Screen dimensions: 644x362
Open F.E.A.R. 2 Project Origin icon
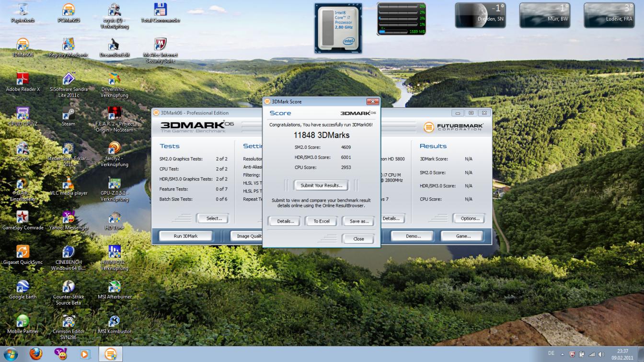click(x=114, y=119)
